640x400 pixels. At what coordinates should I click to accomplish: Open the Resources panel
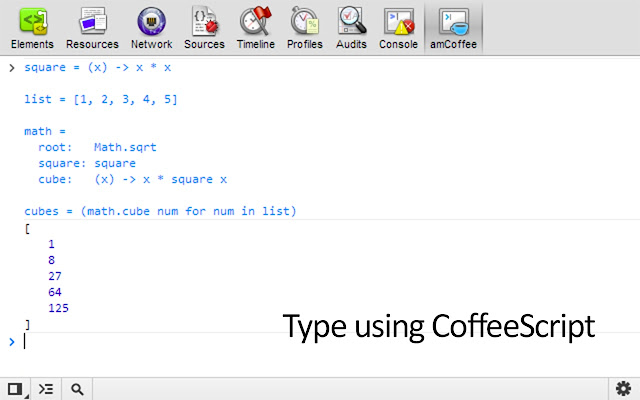click(92, 28)
